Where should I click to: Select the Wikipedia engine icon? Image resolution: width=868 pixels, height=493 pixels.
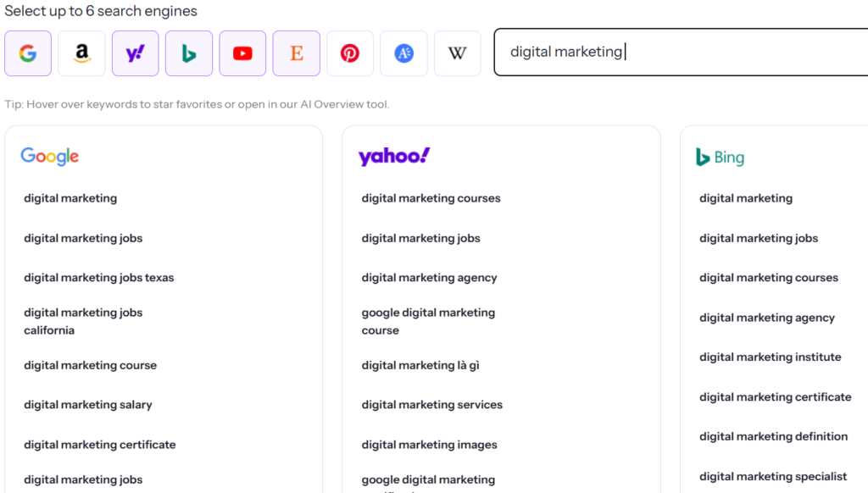(x=458, y=53)
